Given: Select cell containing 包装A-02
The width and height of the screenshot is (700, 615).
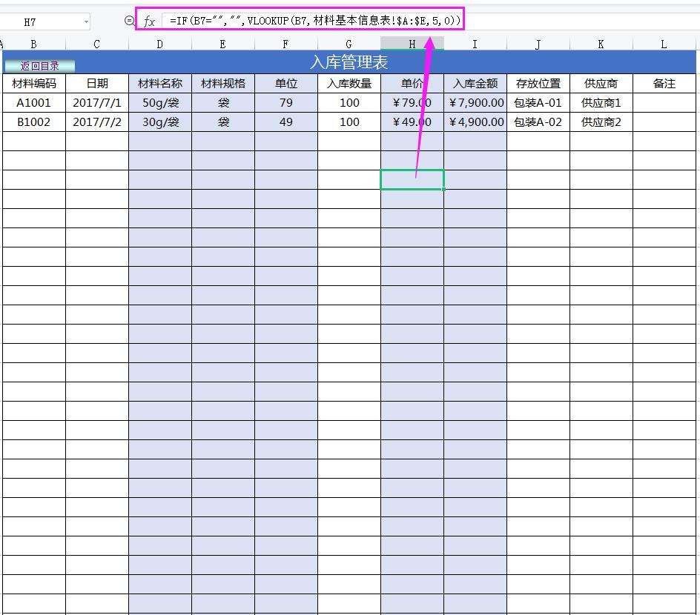Looking at the screenshot, I should point(538,122).
